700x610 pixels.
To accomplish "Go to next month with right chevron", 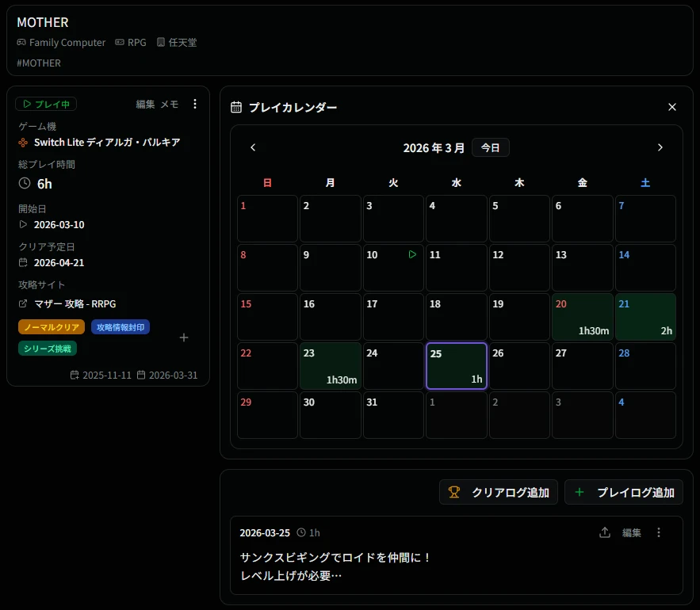I will click(660, 147).
